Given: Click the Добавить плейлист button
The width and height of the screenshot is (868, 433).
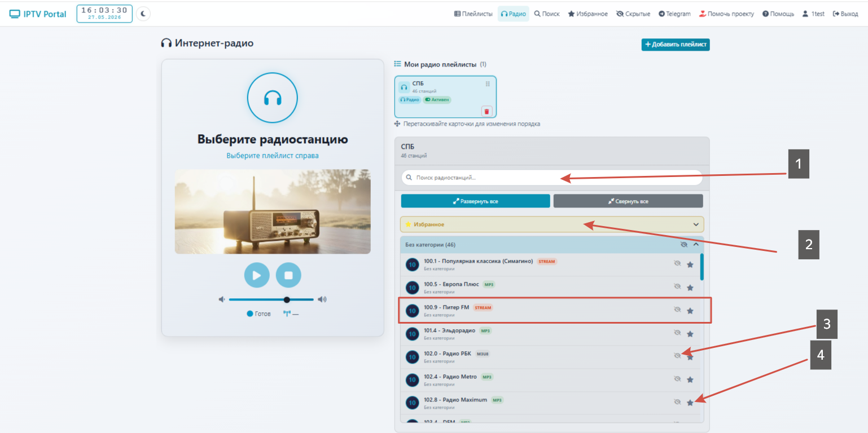Looking at the screenshot, I should coord(676,45).
